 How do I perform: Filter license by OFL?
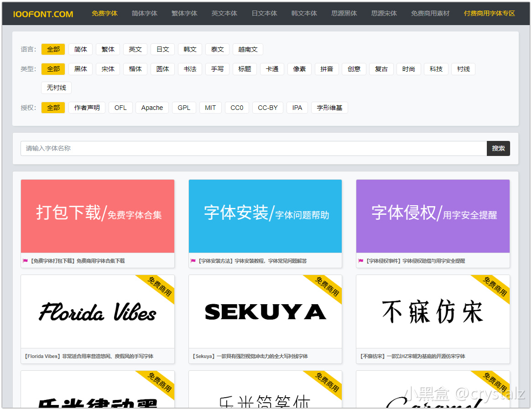(120, 108)
